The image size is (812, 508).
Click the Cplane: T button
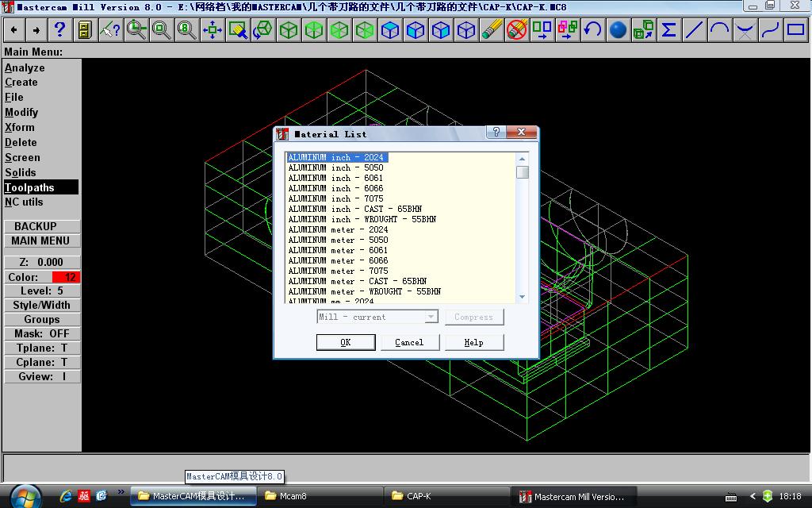point(42,362)
